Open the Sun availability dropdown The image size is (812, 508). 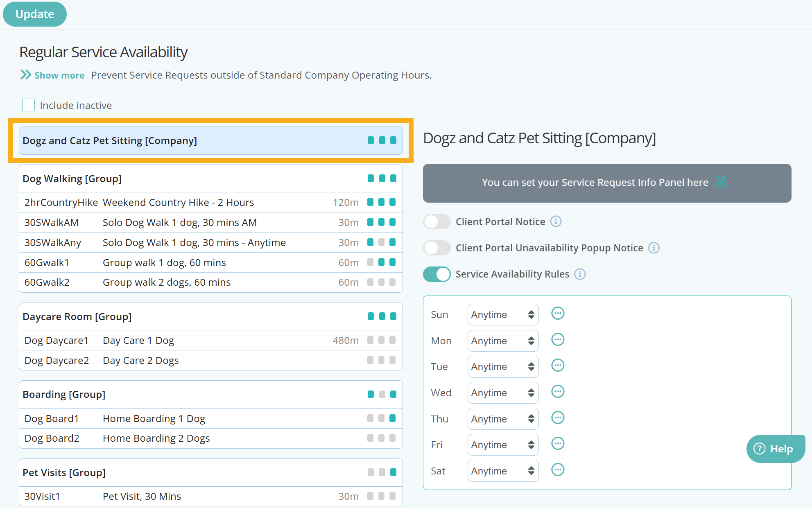point(503,314)
